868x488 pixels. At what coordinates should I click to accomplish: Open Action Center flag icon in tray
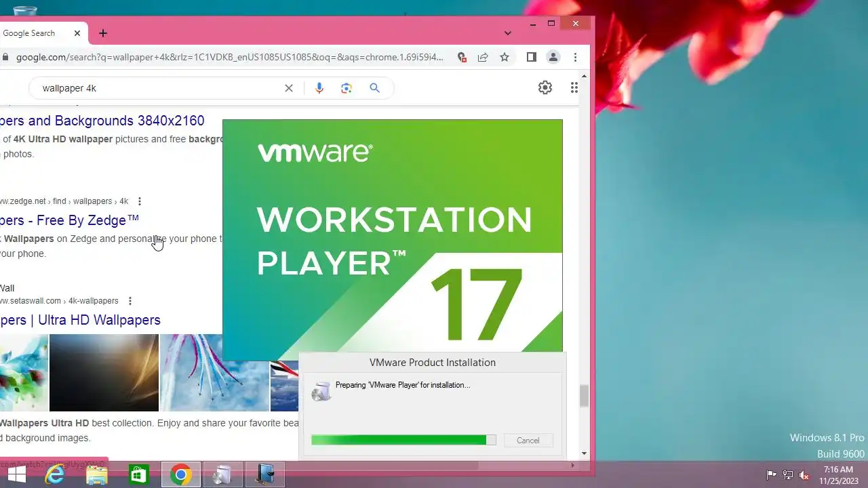(771, 475)
